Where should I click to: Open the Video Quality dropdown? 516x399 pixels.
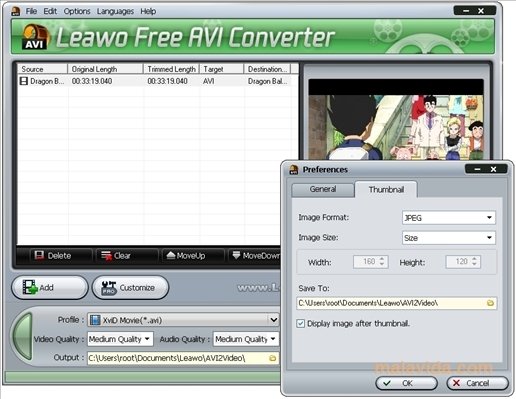click(120, 339)
